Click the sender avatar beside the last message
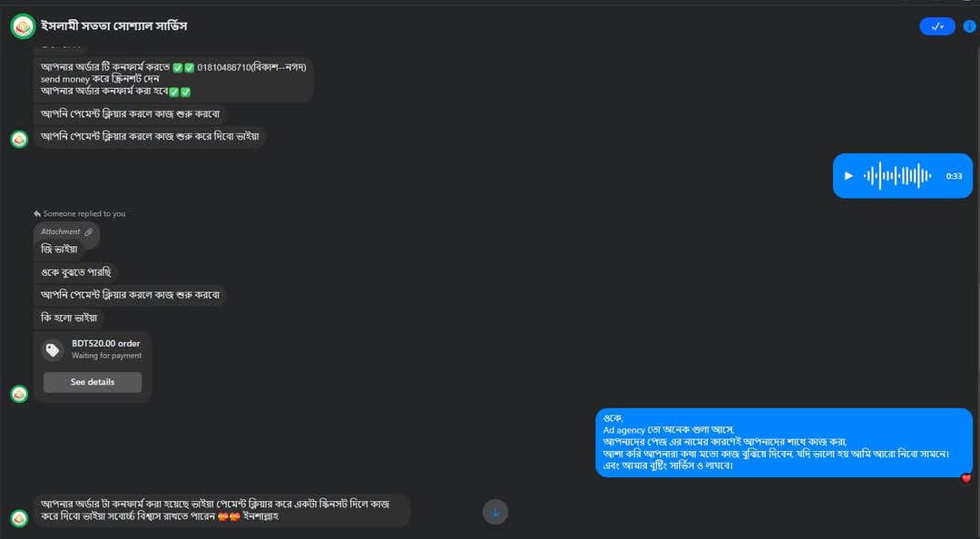Image resolution: width=980 pixels, height=539 pixels. [19, 518]
